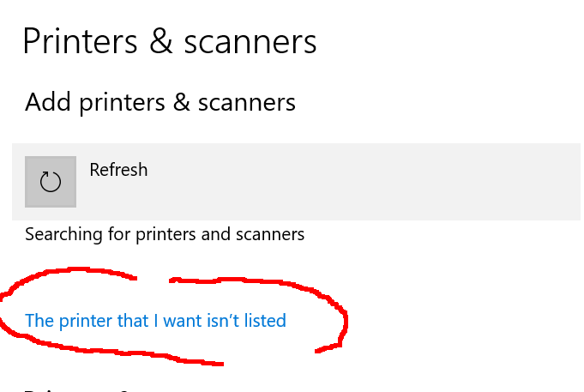Click the Add printers & scanners heading

(x=160, y=102)
